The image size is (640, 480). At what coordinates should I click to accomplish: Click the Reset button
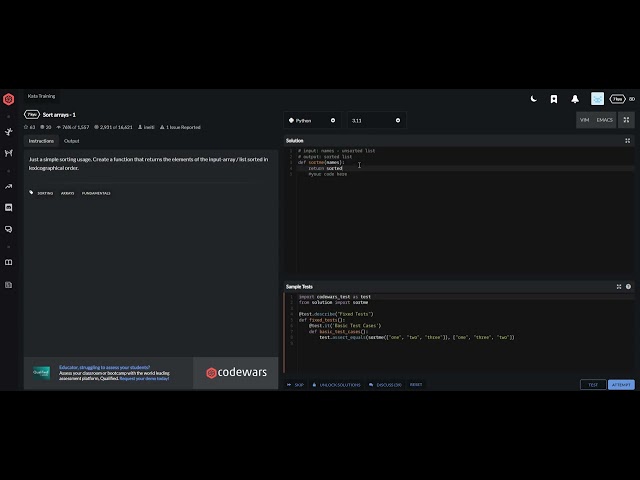point(416,385)
